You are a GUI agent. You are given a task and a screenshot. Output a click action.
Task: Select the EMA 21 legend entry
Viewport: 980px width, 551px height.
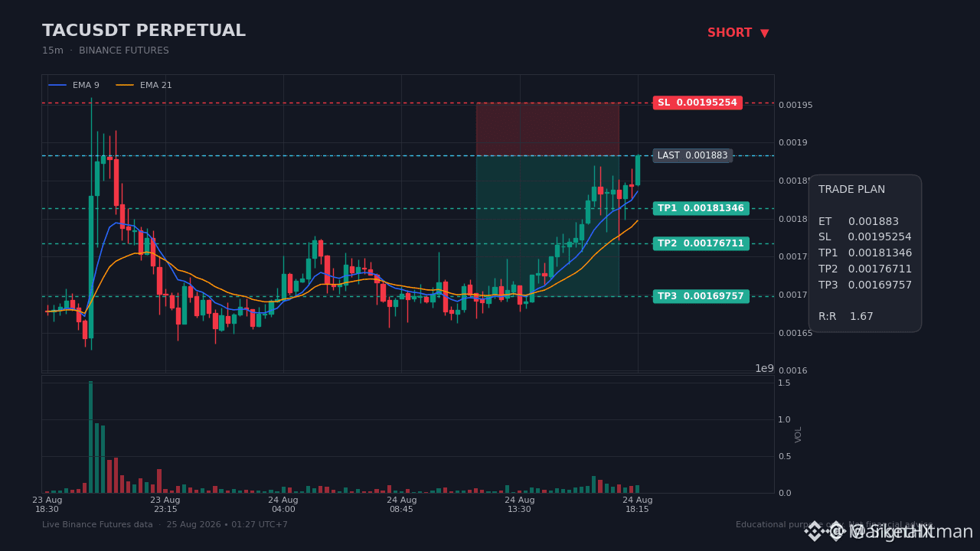pos(144,85)
